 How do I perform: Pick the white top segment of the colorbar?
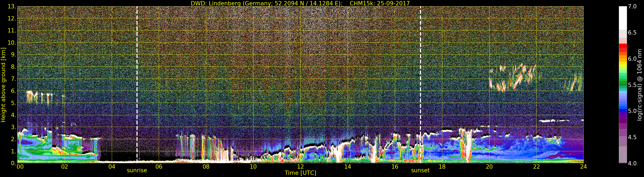pos(623,18)
